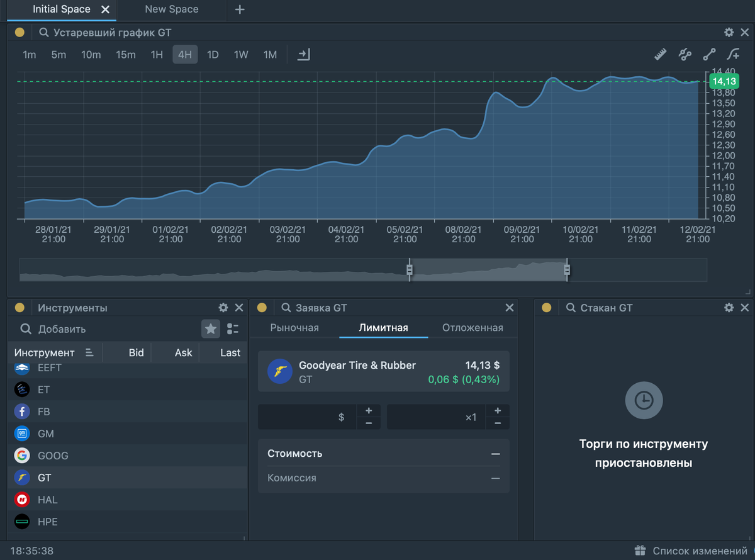
Task: Click the right range handle of navigator
Action: pyautogui.click(x=567, y=270)
